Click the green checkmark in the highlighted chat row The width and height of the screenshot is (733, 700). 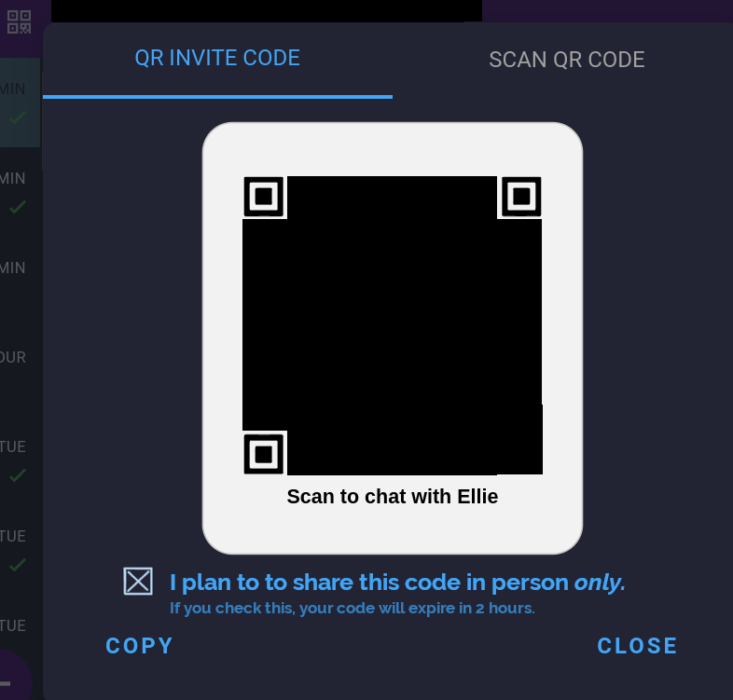[x=18, y=117]
